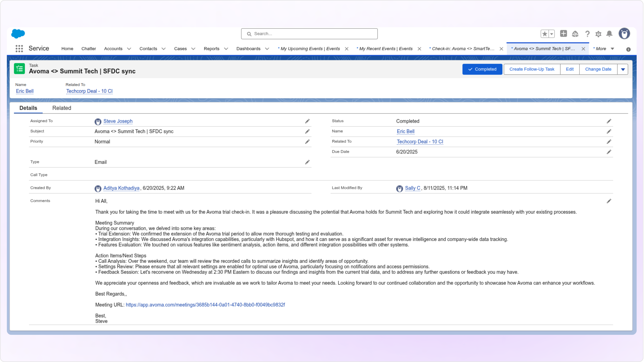Viewport: 644px width, 362px height.
Task: Expand the Cases nav dropdown chevron
Action: 193,49
